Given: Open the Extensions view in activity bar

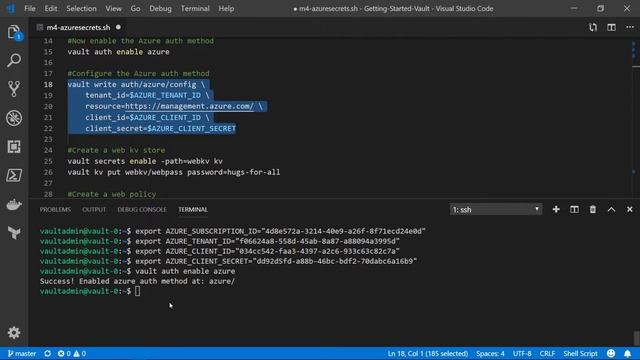Looking at the screenshot, I should 14,147.
